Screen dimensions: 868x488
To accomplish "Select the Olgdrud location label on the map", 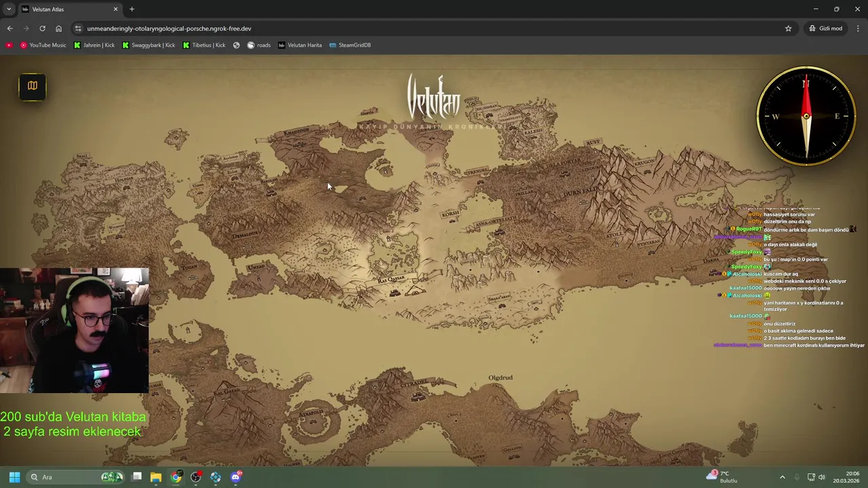I will pyautogui.click(x=500, y=378).
